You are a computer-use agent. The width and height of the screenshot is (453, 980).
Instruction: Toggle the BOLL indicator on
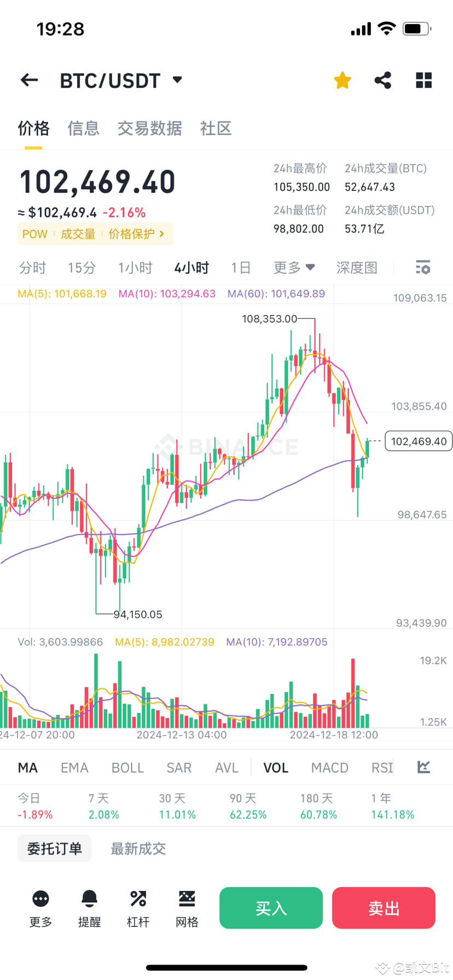127,767
